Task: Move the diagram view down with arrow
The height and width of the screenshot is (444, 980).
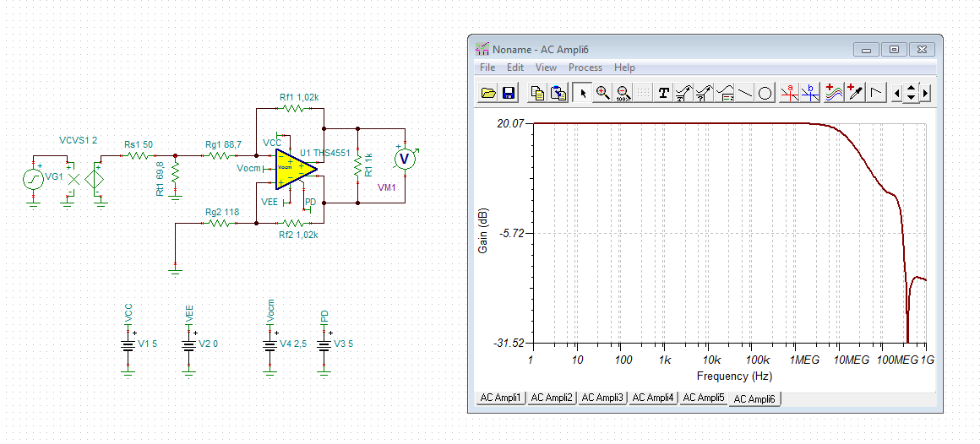Action: (x=912, y=98)
